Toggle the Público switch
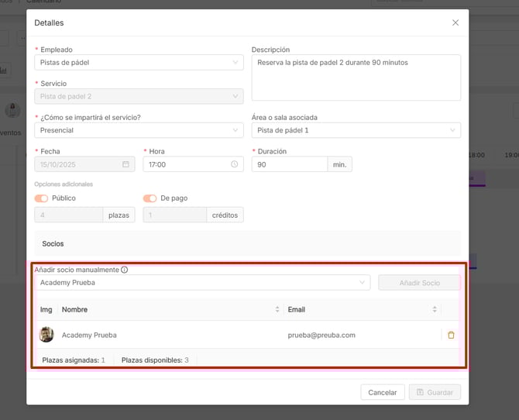 tap(42, 198)
